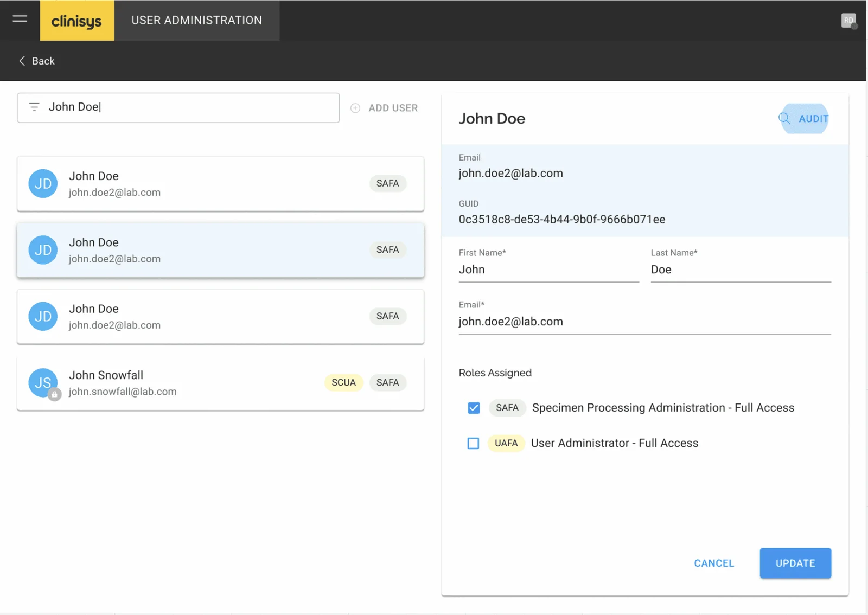Click the John Doe detail panel heading
Screen dimensions: 868x615
coord(492,118)
